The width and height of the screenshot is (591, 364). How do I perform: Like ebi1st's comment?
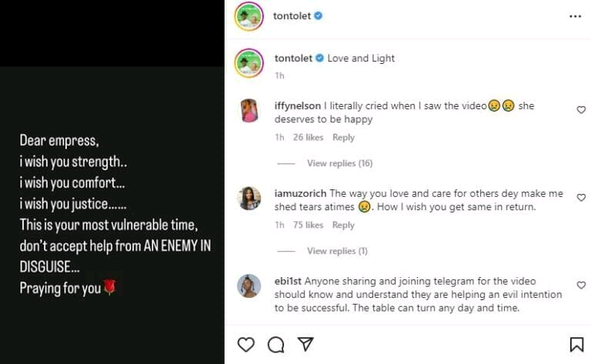pos(581,286)
